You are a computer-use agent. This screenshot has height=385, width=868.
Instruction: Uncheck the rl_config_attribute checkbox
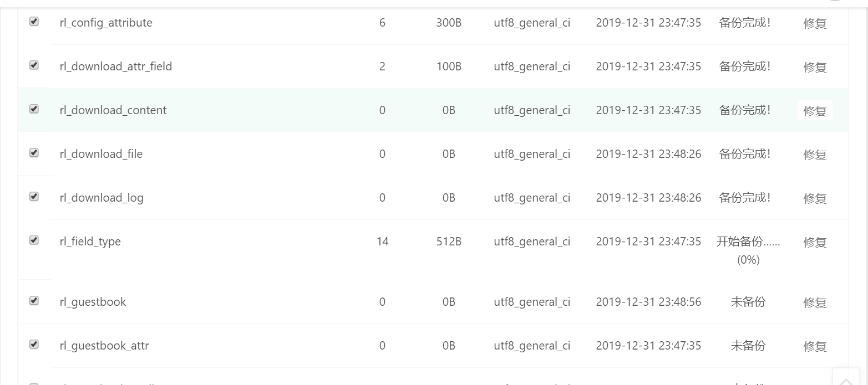[34, 22]
